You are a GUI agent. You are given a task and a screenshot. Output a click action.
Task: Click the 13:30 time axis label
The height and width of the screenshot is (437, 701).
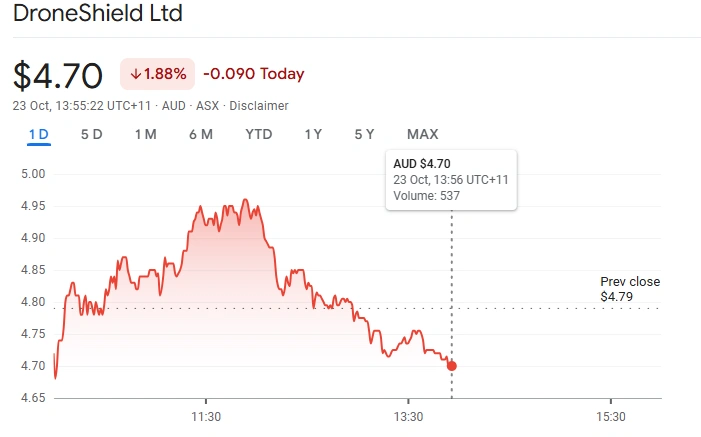click(408, 416)
